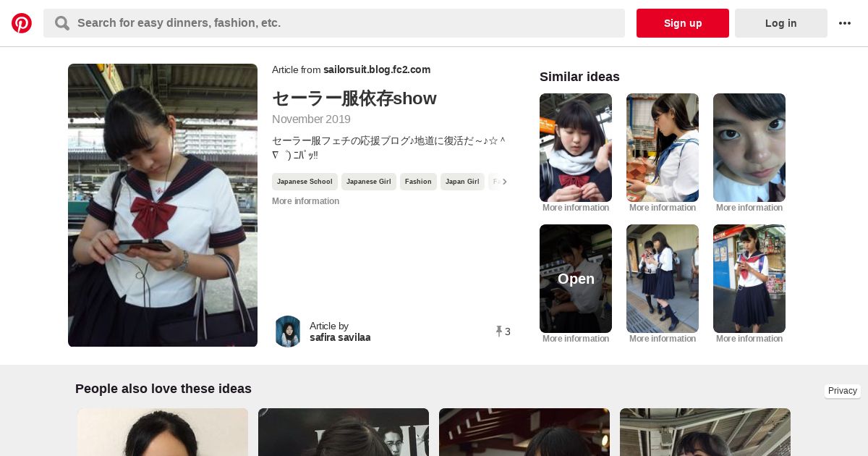This screenshot has width=868, height=456.
Task: Click More information under first similar idea
Action: coord(576,208)
